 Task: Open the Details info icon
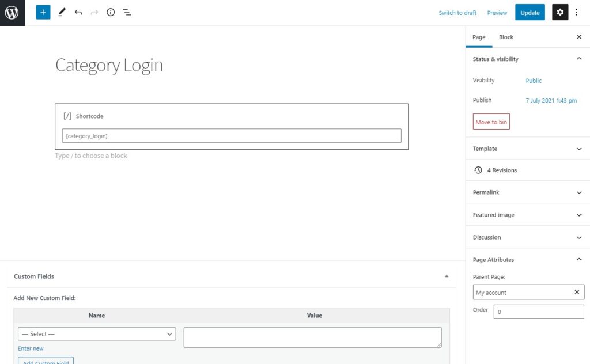coord(111,12)
